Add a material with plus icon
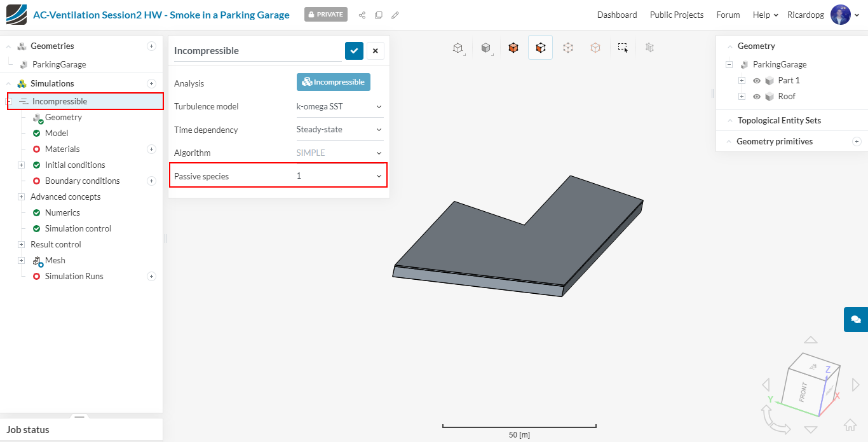Image resolution: width=868 pixels, height=442 pixels. tap(151, 149)
